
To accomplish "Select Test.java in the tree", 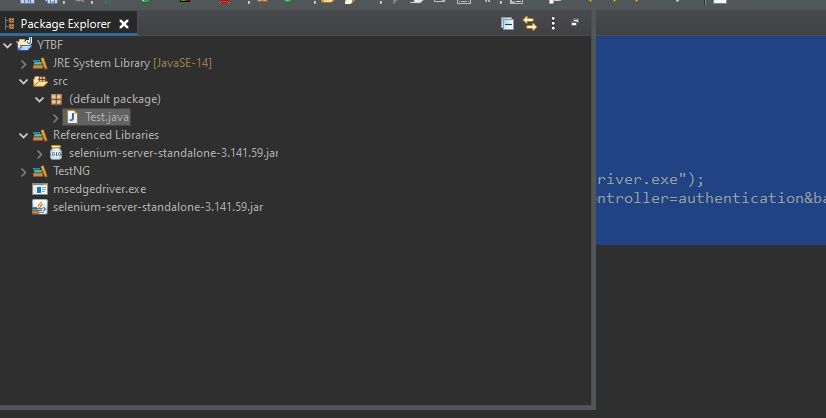I will [107, 117].
